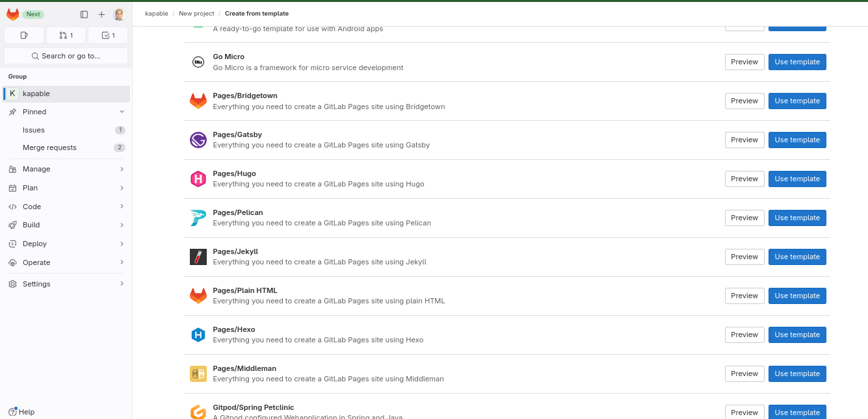Go to New project breadcrumb link
Image resolution: width=868 pixels, height=419 pixels.
pyautogui.click(x=197, y=14)
